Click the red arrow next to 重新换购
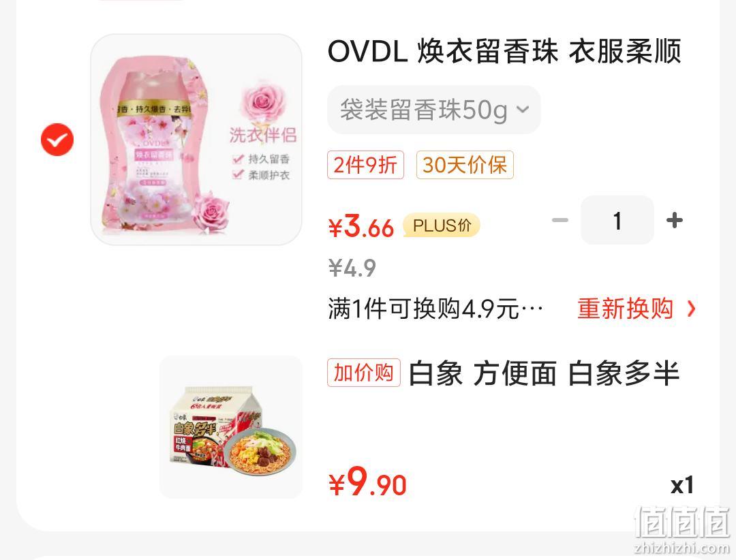Viewport: 736px width, 560px height. point(691,309)
